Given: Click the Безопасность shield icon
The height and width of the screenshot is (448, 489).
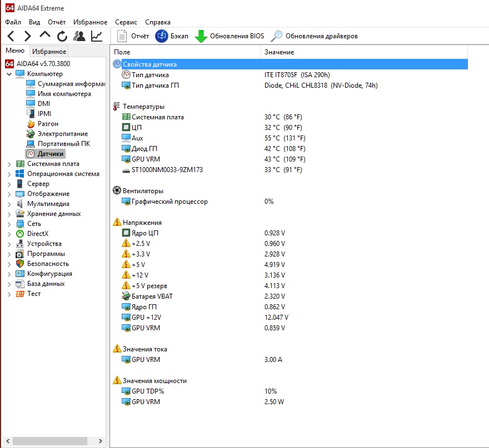Looking at the screenshot, I should [x=20, y=264].
